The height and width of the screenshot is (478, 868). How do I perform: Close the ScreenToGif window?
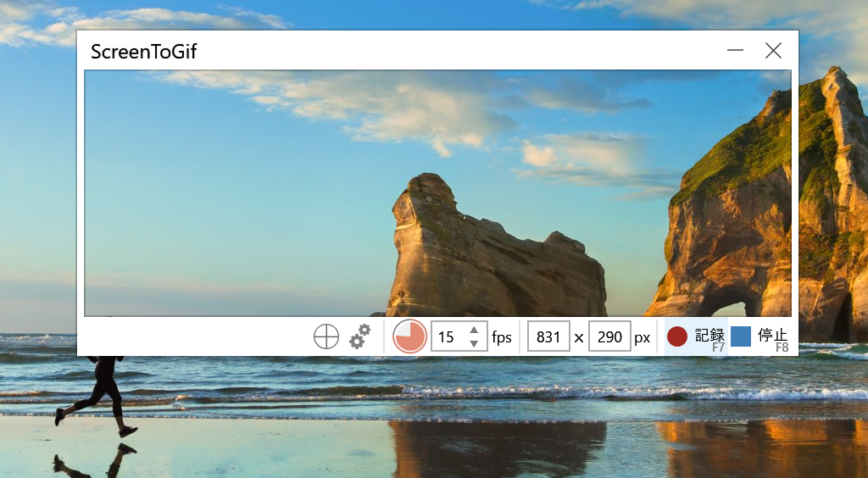(773, 50)
